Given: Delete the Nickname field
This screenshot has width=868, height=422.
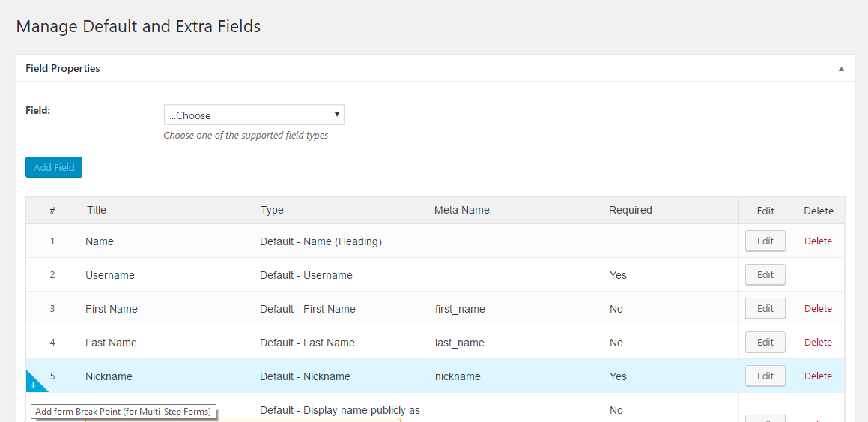Looking at the screenshot, I should tap(818, 376).
